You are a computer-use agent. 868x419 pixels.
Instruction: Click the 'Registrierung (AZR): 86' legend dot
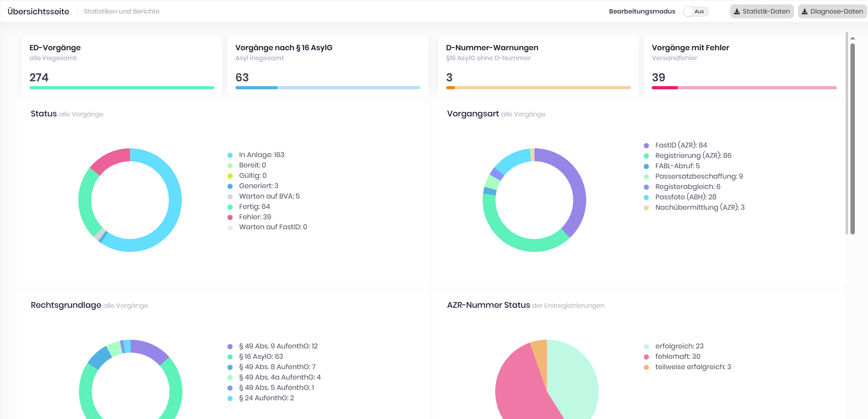[x=646, y=156]
